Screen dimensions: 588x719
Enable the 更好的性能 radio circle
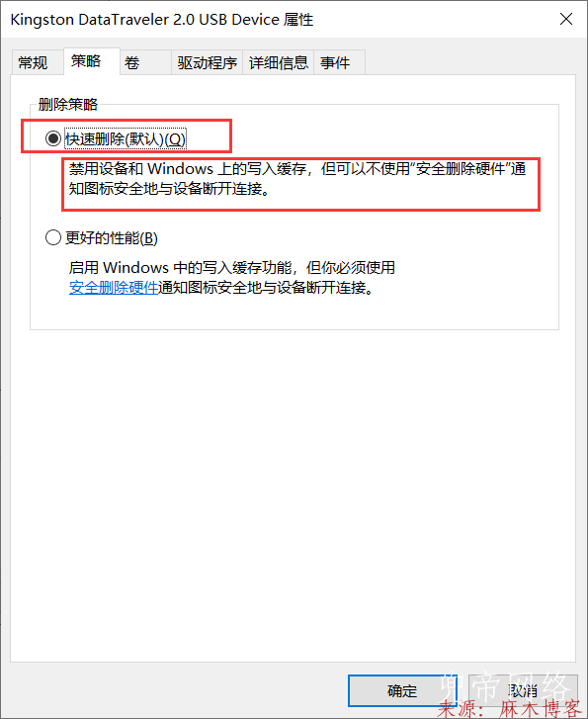point(53,237)
